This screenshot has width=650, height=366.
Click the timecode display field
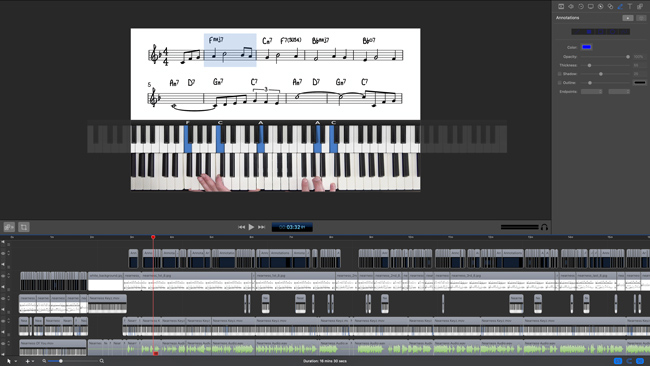click(x=292, y=227)
